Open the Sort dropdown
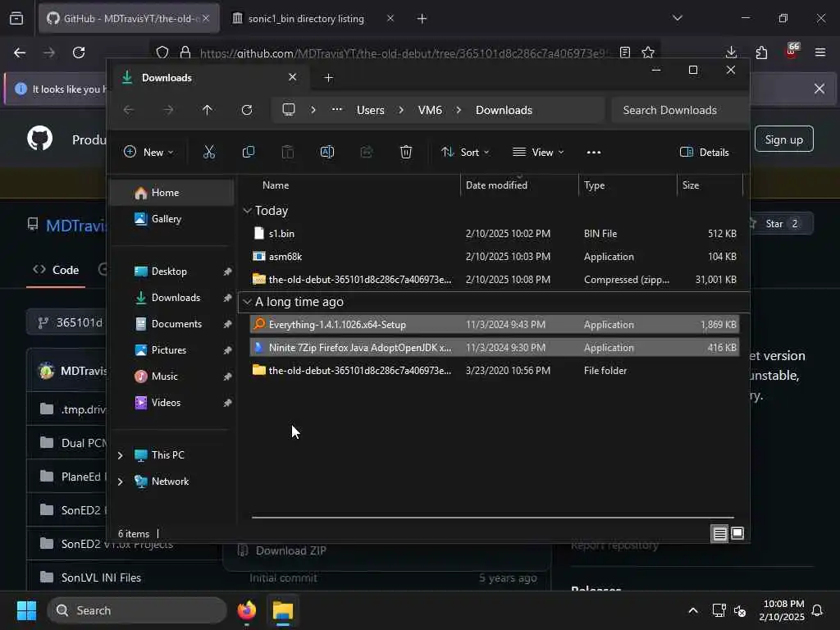The height and width of the screenshot is (630, 840). click(x=465, y=152)
